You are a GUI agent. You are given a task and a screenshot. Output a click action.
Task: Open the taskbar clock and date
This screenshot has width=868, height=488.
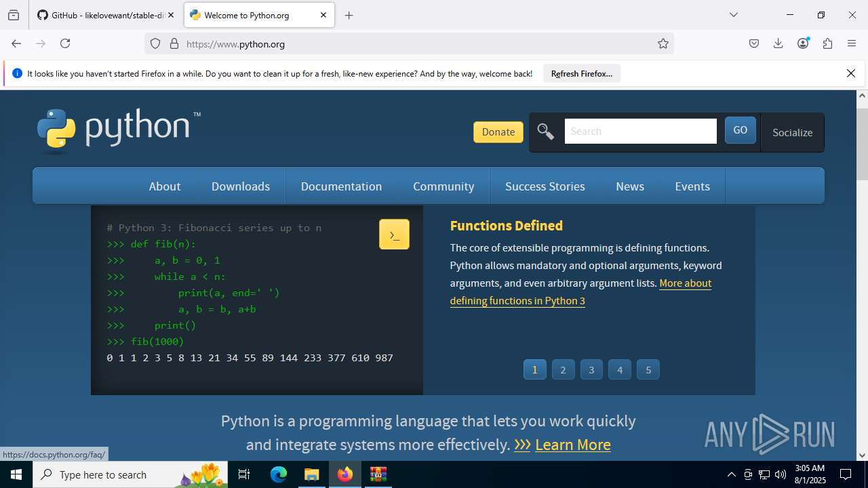pos(810,474)
